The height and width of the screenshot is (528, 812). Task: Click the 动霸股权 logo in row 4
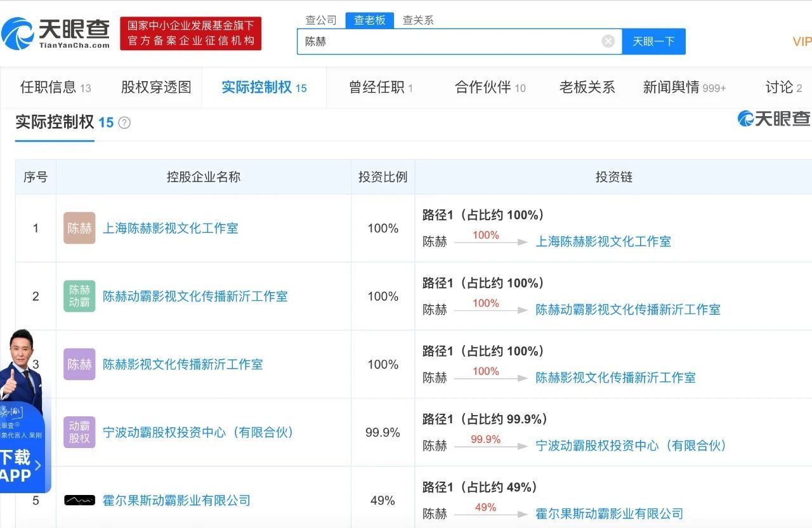pyautogui.click(x=79, y=432)
